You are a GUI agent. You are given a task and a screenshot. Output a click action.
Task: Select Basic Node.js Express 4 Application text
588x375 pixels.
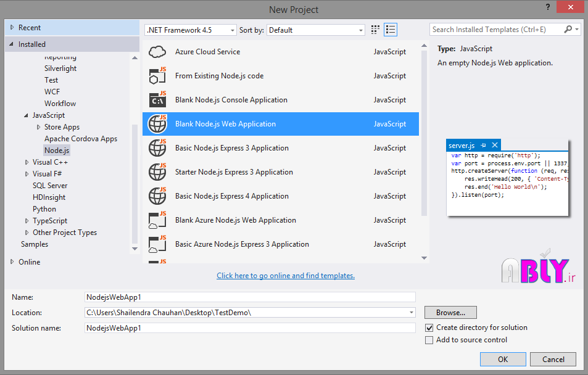tap(232, 196)
